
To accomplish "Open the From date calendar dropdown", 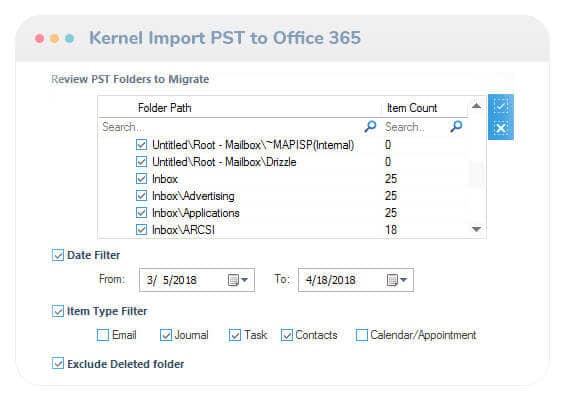I will [238, 280].
